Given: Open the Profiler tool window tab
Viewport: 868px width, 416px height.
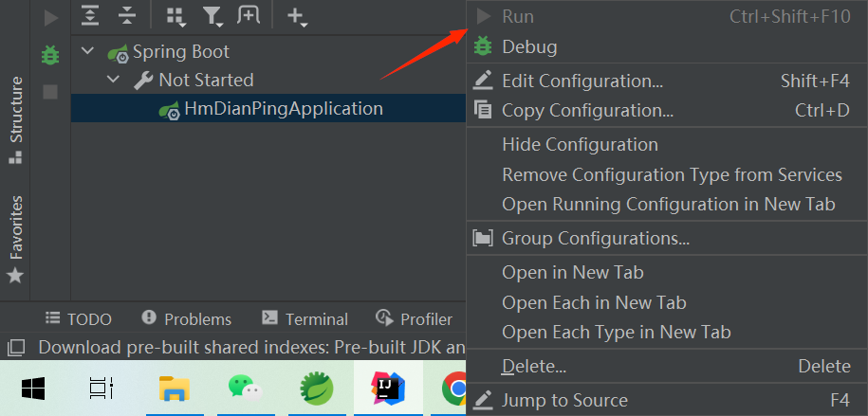Looking at the screenshot, I should 414,318.
